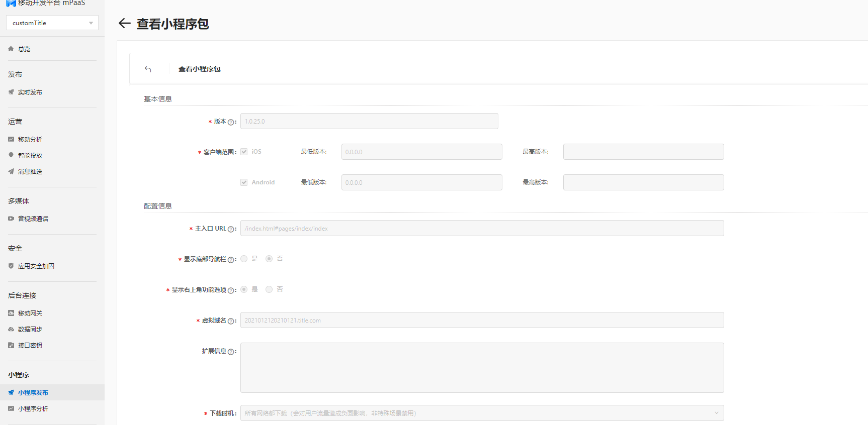
Task: Click the key icon beside 接口密钥
Action: (11, 345)
